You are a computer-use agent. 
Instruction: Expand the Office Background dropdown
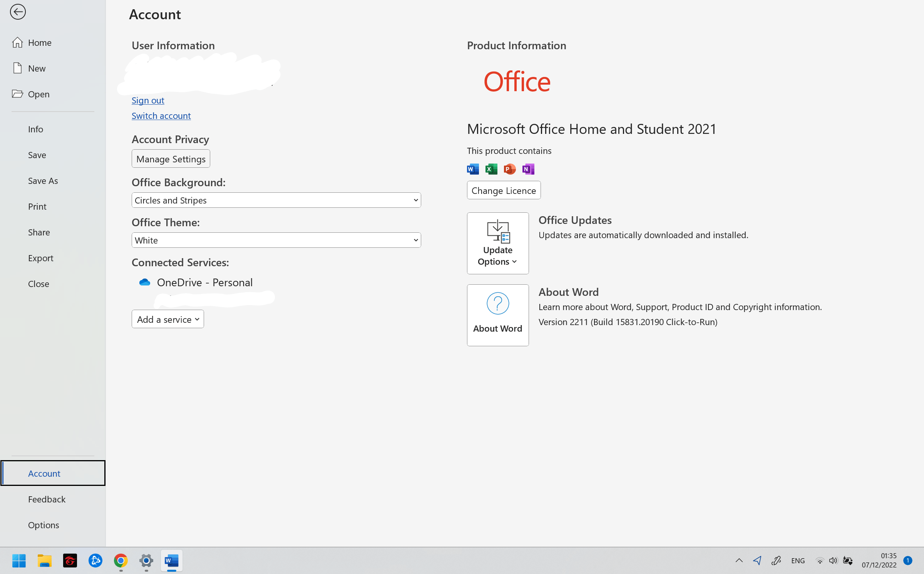[x=276, y=200]
